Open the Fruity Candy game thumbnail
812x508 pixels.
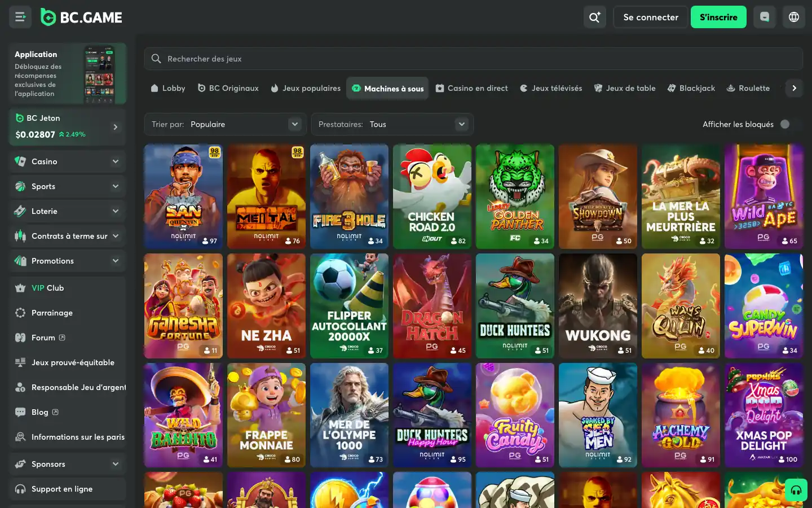(x=515, y=415)
